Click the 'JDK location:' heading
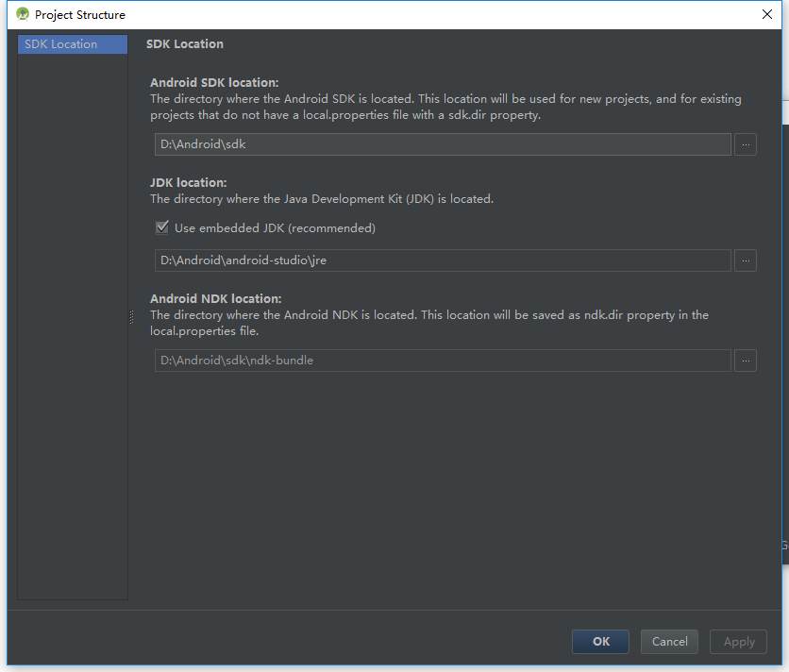Image resolution: width=789 pixels, height=672 pixels. 188,183
